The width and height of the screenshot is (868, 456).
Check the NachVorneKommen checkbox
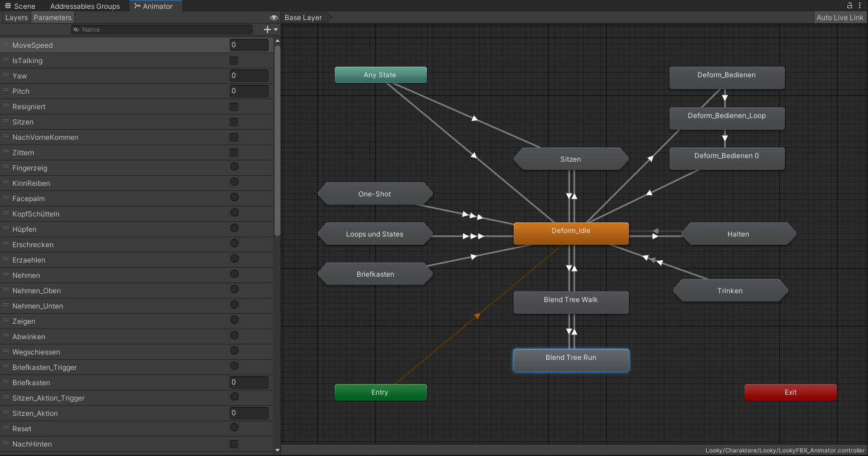click(x=234, y=137)
